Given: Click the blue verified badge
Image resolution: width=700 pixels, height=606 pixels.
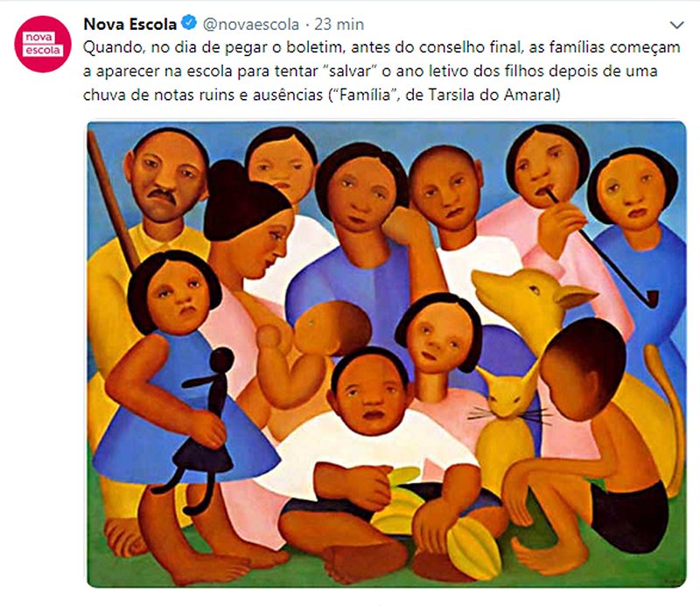Looking at the screenshot, I should pyautogui.click(x=189, y=23).
